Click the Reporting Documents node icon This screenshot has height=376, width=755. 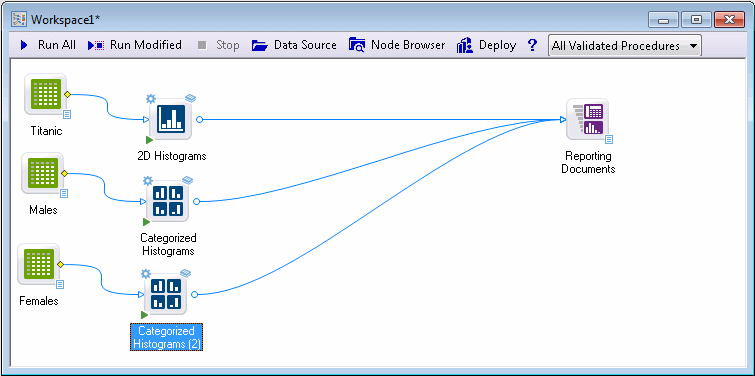click(x=587, y=119)
